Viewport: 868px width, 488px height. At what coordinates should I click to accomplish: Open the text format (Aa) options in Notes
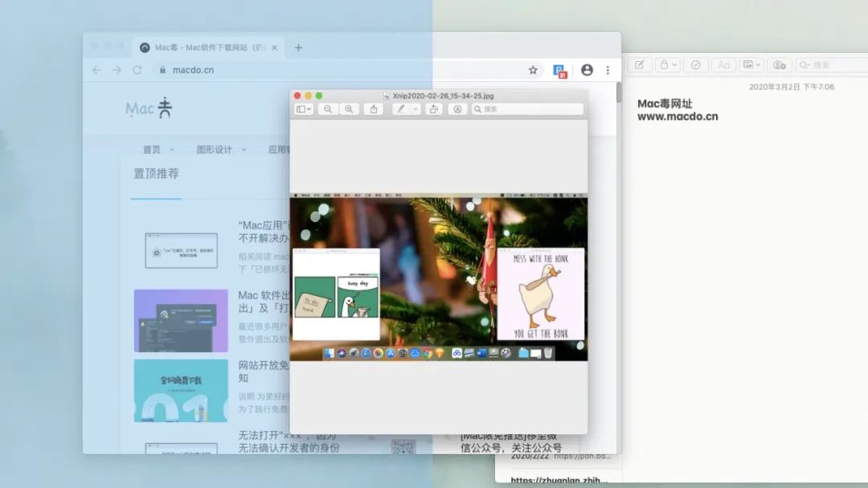[723, 65]
